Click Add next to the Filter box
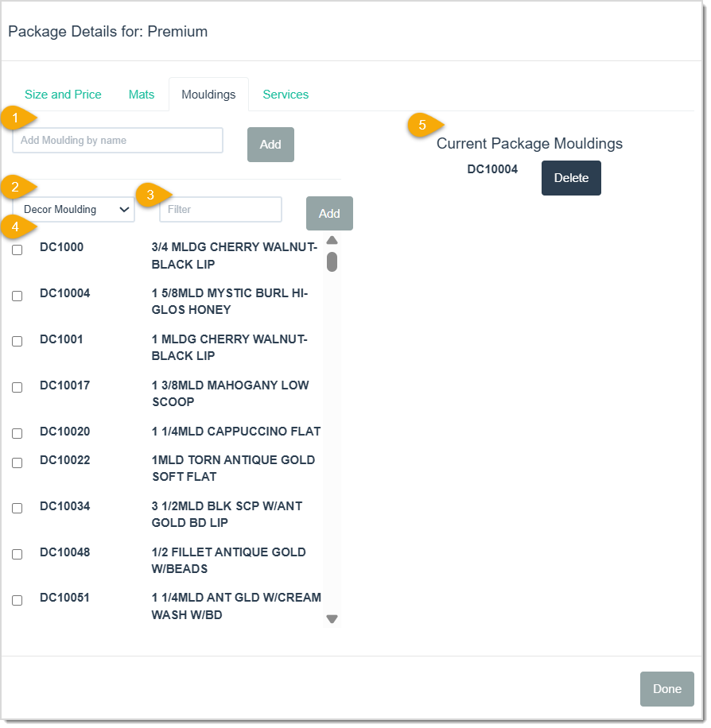 (329, 213)
